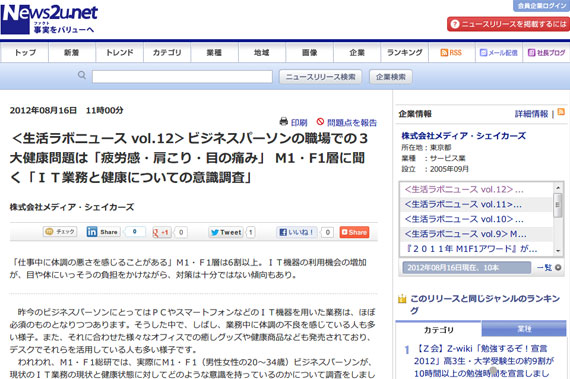Click the Google +1 button
Screen dimensions: 570x379
pyautogui.click(x=162, y=232)
